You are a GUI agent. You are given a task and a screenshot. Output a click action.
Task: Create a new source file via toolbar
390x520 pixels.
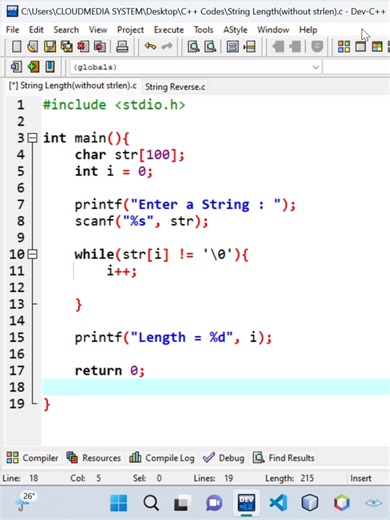[x=16, y=46]
